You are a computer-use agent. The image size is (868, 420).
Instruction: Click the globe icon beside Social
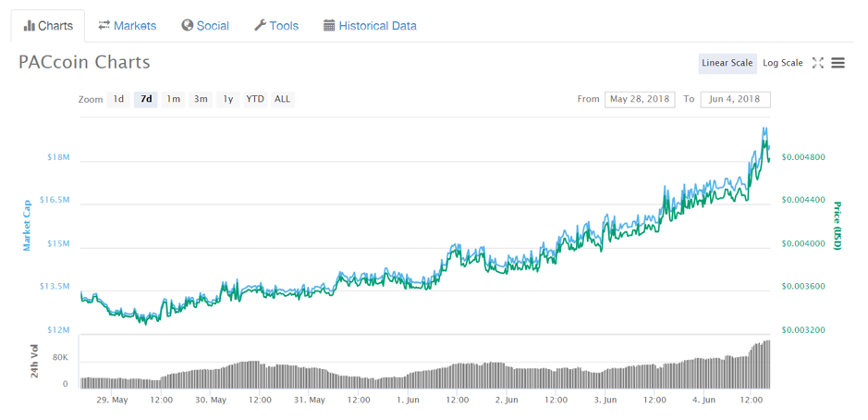pyautogui.click(x=187, y=26)
